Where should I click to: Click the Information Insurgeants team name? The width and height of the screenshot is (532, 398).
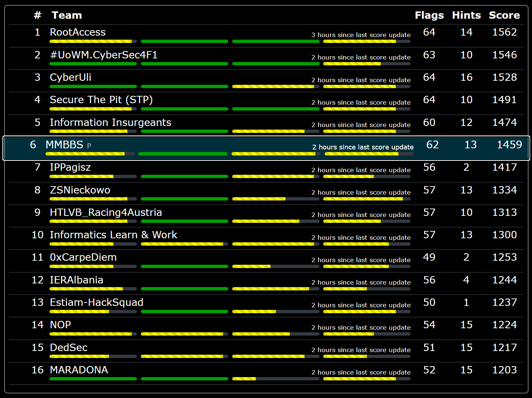pos(110,123)
